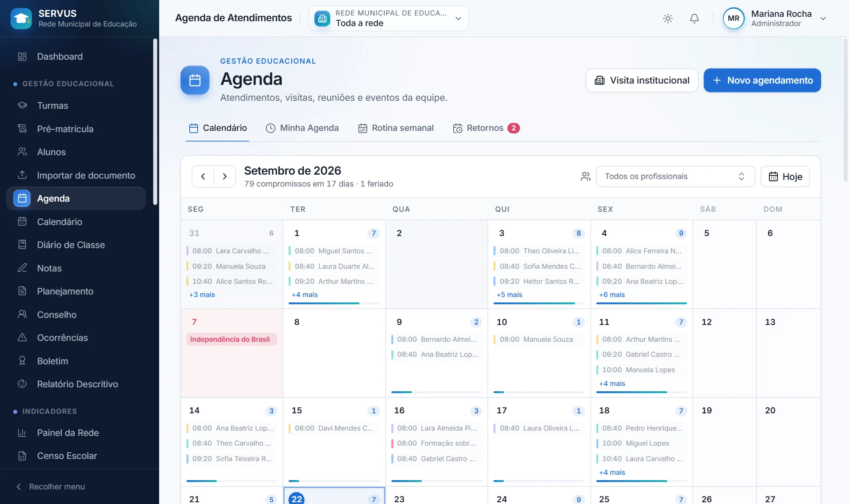
Task: Go to Pré-matrícula in the sidebar
Action: coord(76,129)
